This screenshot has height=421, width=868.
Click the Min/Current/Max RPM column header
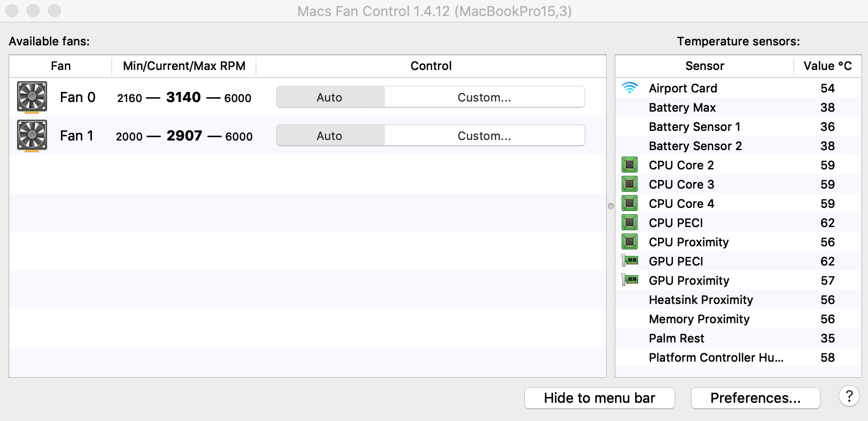pos(184,66)
